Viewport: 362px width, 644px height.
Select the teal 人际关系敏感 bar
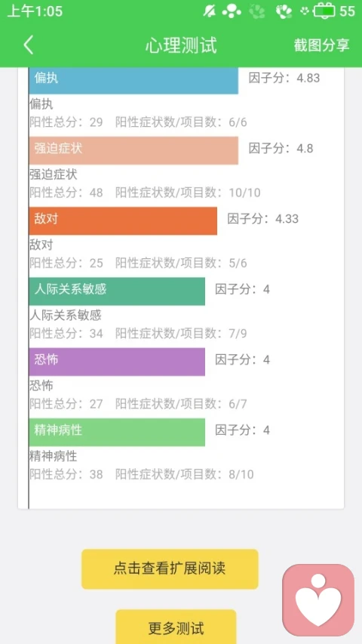(x=117, y=291)
